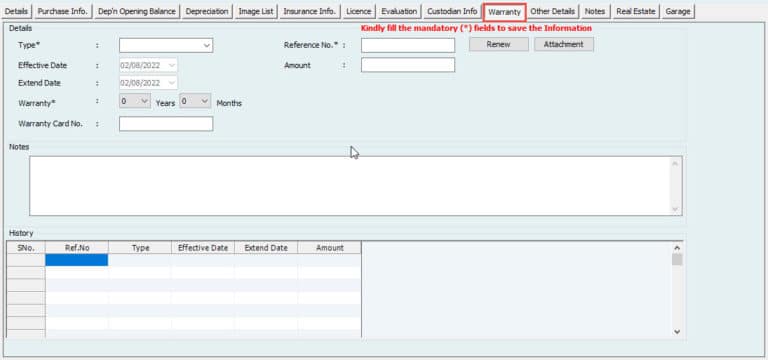Open the Image List tab
The height and width of the screenshot is (360, 768).
[256, 11]
